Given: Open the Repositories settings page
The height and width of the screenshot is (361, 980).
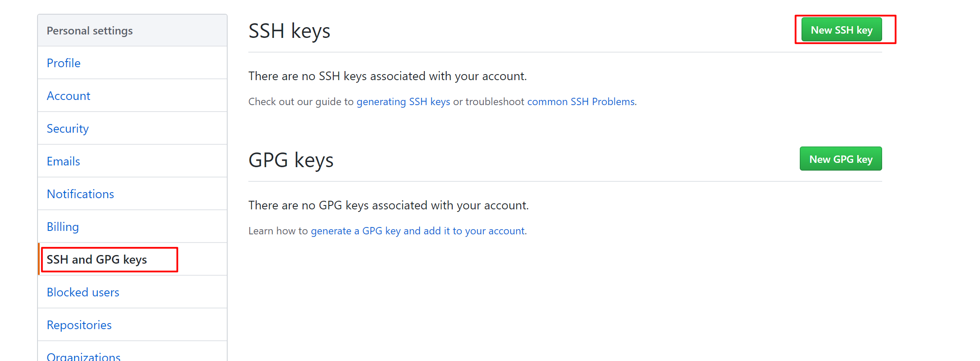Looking at the screenshot, I should coord(79,325).
